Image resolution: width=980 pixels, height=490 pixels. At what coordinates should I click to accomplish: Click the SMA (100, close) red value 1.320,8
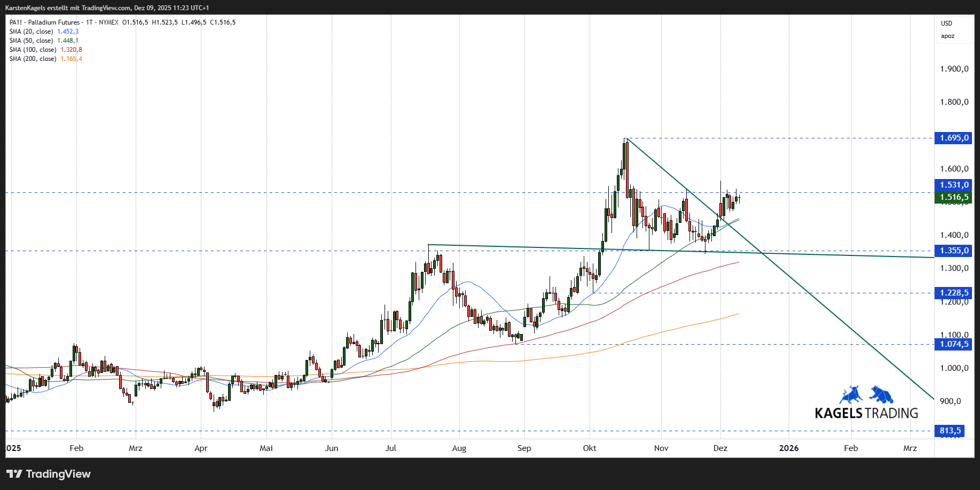71,50
